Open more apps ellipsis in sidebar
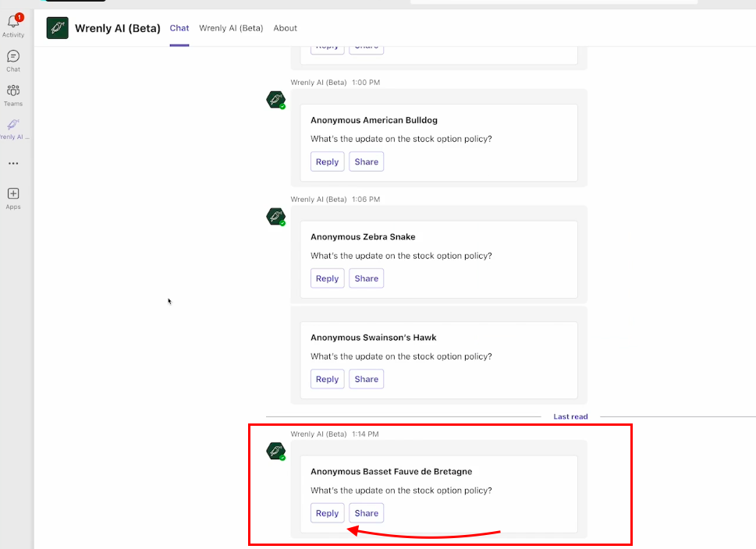The image size is (756, 549). coord(13,164)
